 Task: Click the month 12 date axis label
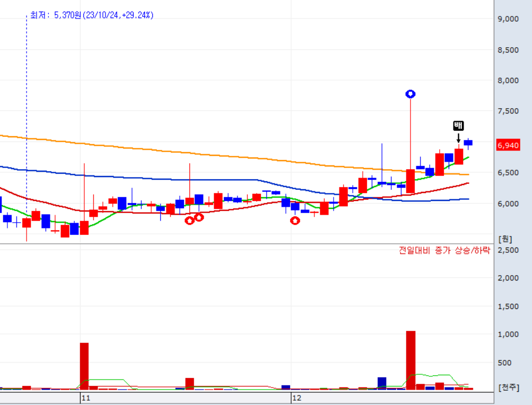297,398
